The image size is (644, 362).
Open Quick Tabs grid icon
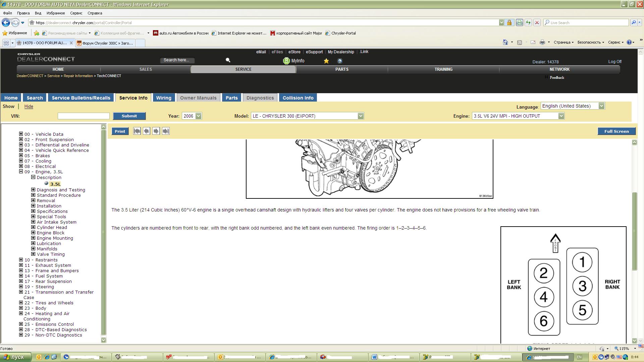point(6,43)
